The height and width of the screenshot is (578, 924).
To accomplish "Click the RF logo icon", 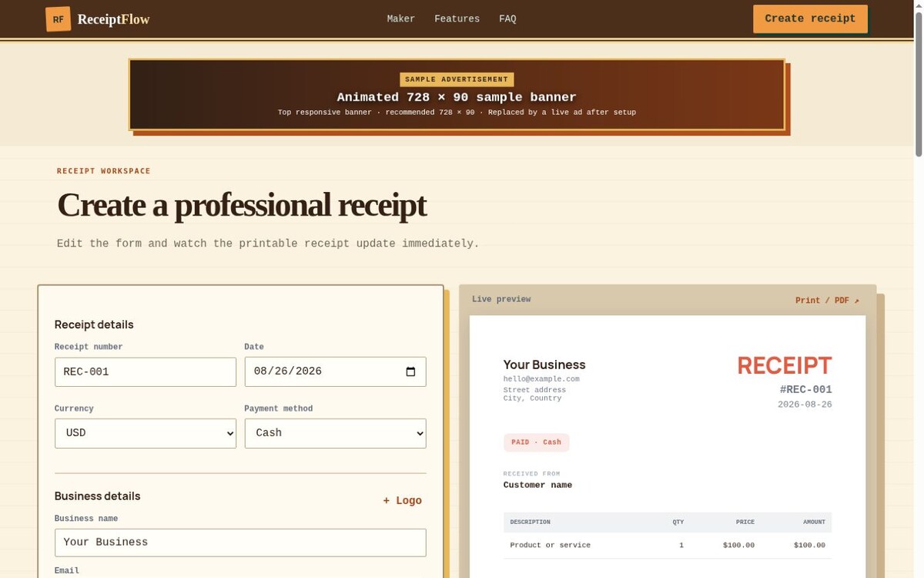I will coord(59,19).
